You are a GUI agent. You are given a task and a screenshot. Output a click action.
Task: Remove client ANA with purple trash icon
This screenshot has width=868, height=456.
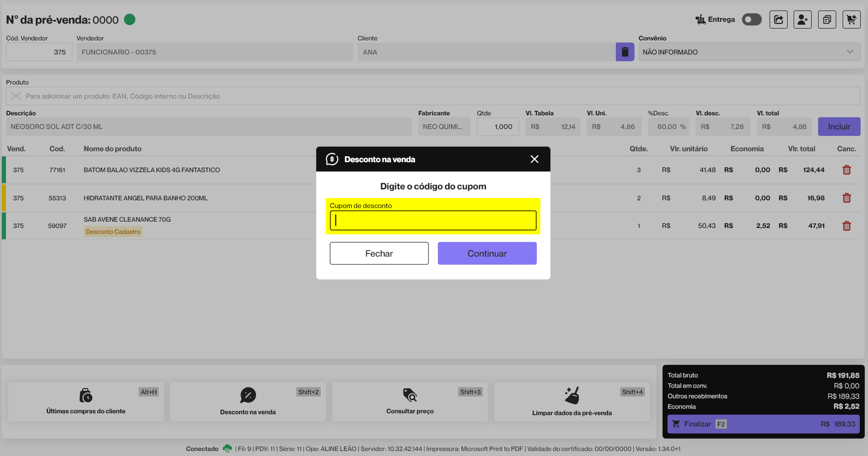(x=624, y=52)
